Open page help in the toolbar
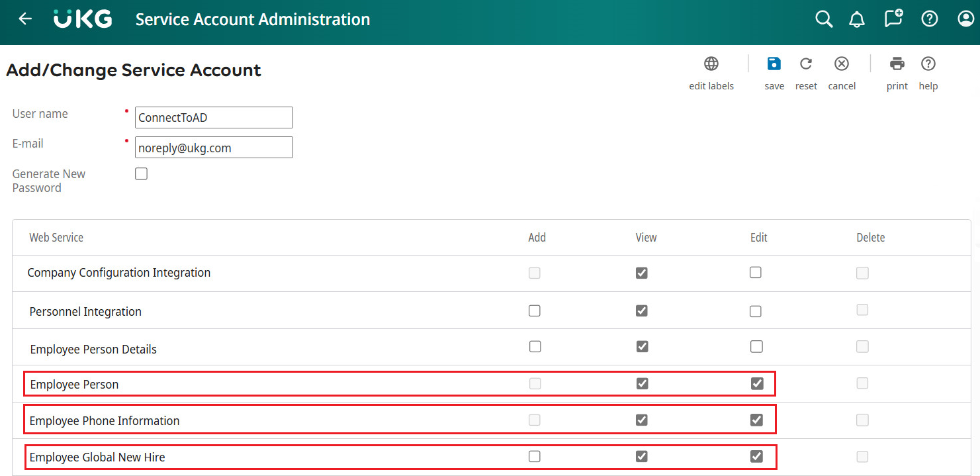 (928, 64)
